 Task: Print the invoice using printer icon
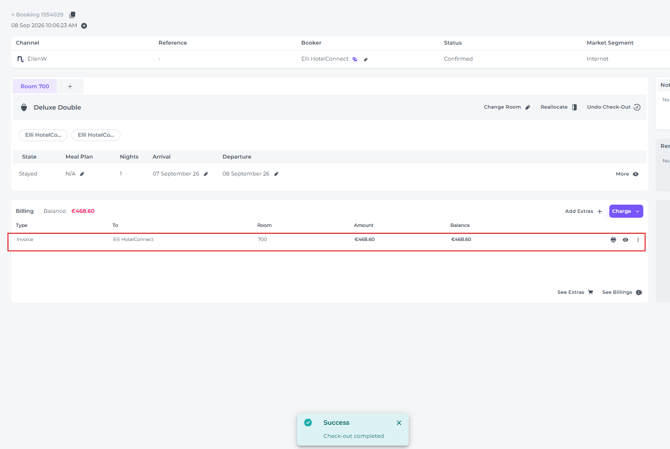[x=613, y=240]
